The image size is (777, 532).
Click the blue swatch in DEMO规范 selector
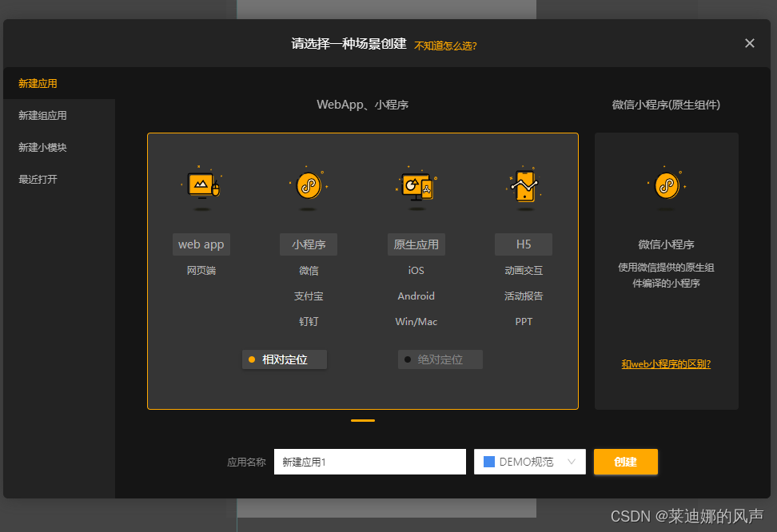pyautogui.click(x=489, y=462)
